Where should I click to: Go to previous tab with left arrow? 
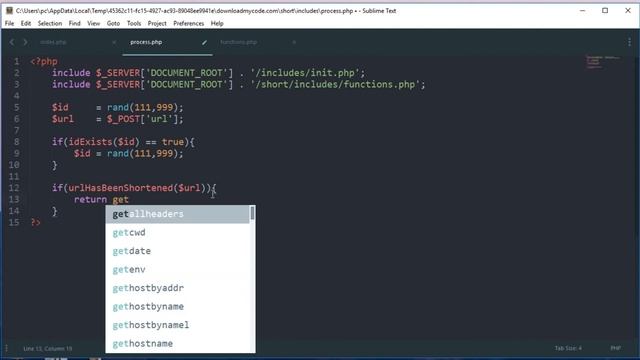point(12,42)
